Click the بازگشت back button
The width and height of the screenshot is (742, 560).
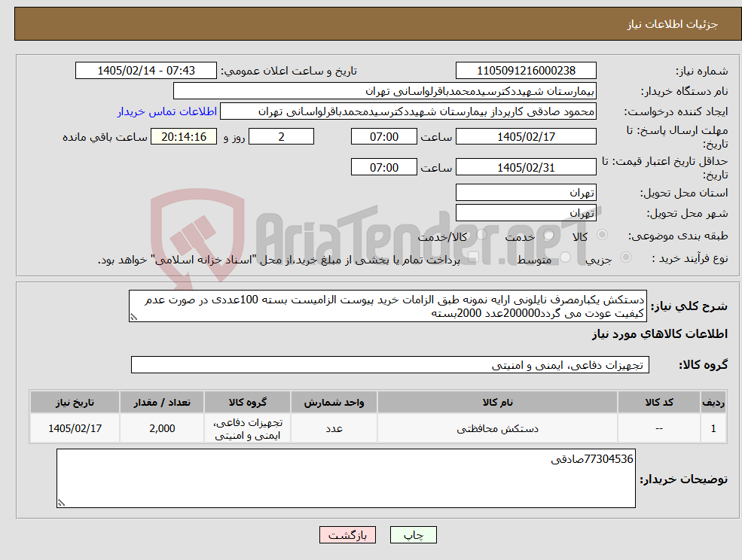tap(347, 535)
